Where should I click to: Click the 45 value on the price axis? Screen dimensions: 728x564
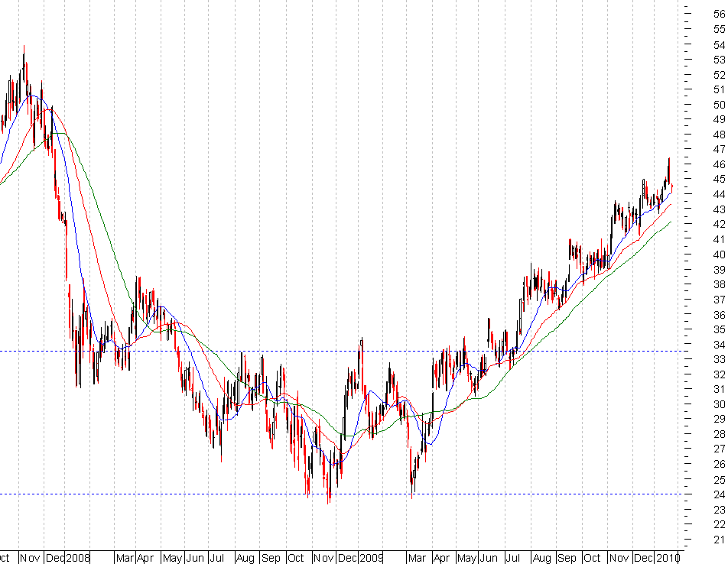(719, 179)
